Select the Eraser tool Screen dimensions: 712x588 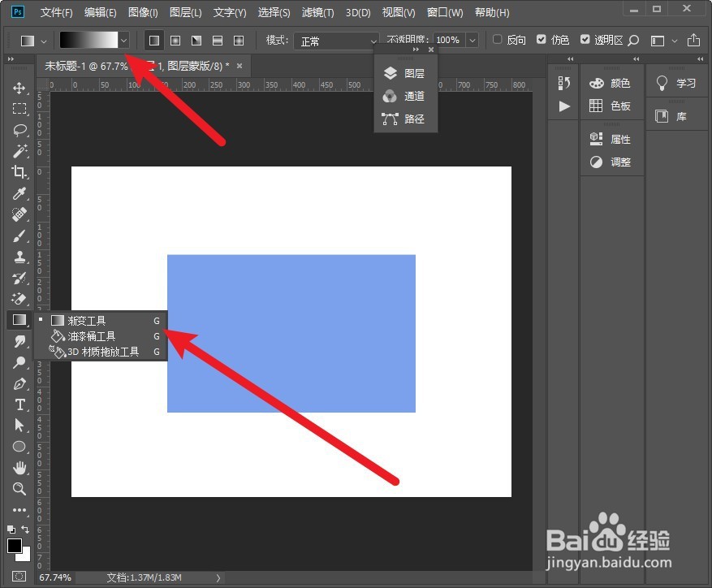[19, 299]
